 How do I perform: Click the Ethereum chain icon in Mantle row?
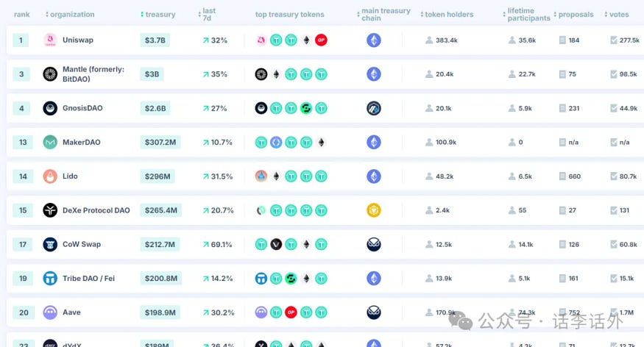[x=374, y=74]
